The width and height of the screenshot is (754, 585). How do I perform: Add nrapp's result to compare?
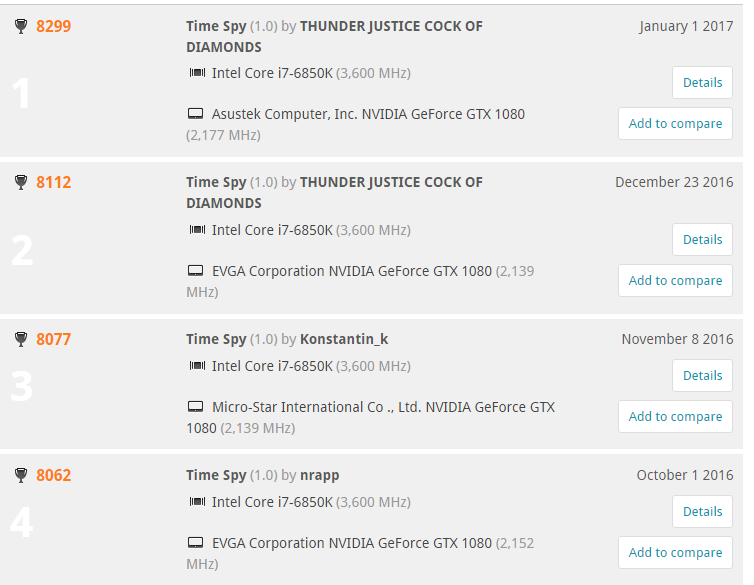pos(675,552)
